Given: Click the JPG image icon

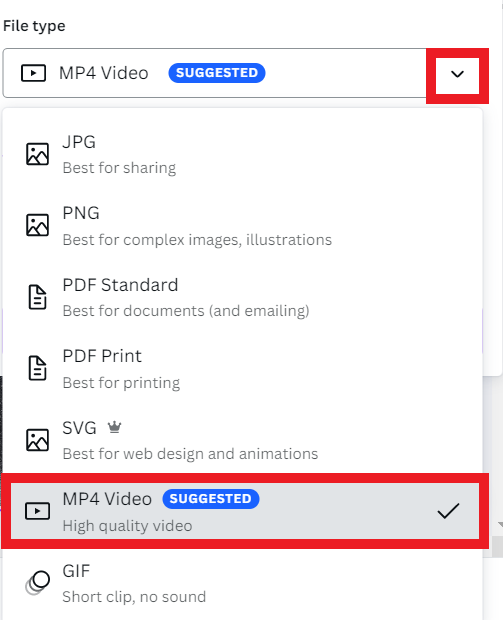Looking at the screenshot, I should 38,154.
